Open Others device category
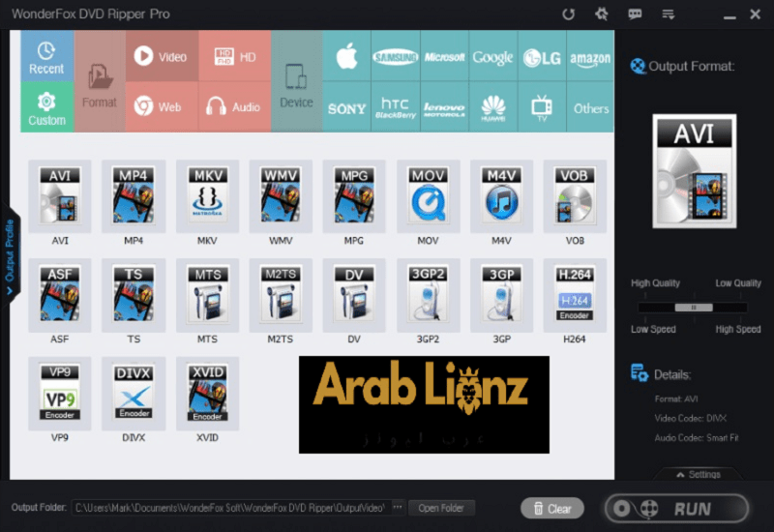This screenshot has width=774, height=532. coord(590,107)
